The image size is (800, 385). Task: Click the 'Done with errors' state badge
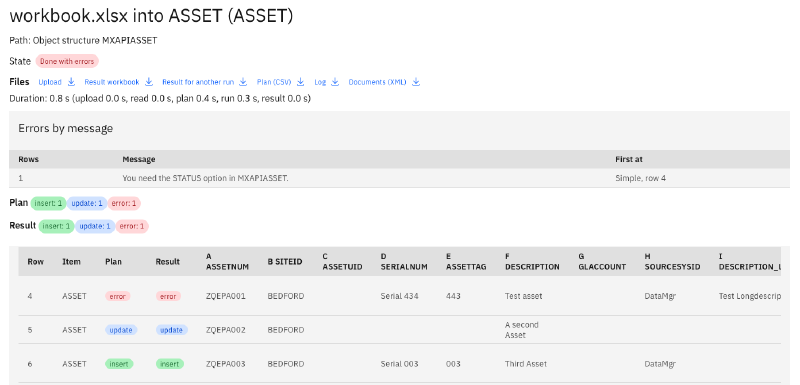click(x=67, y=61)
